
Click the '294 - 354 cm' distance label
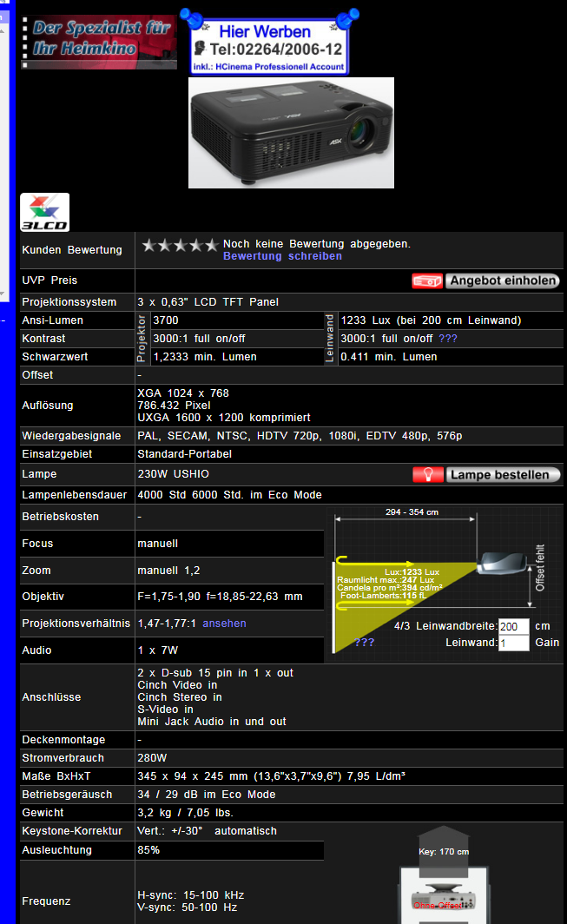[412, 512]
